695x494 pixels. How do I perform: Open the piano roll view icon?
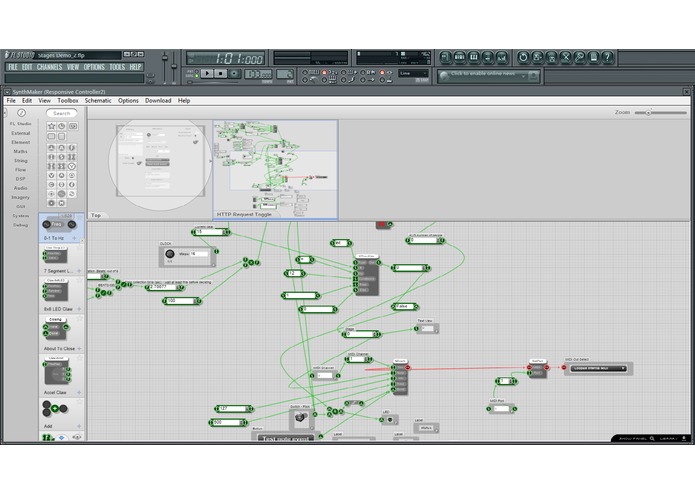pyautogui.click(x=474, y=57)
